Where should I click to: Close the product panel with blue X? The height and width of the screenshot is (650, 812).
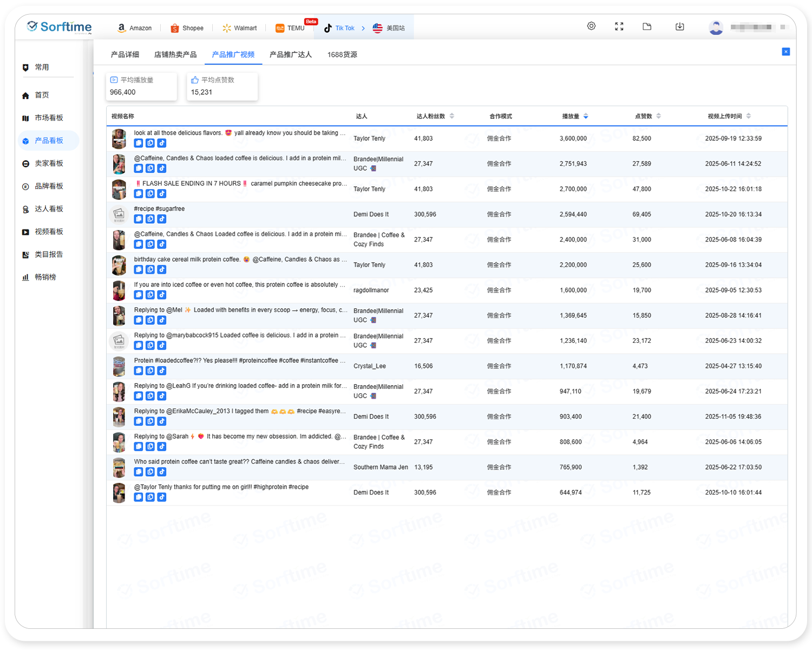[786, 51]
